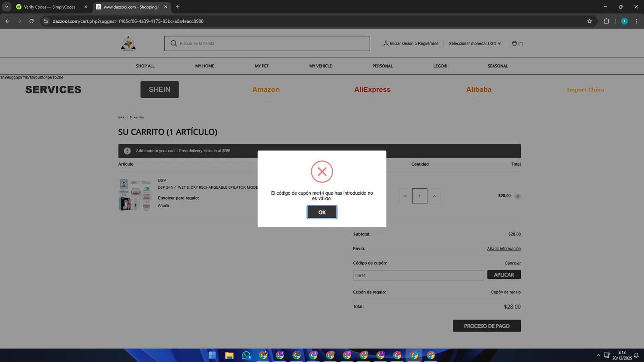Open the PERSONAL menu
Image resolution: width=644 pixels, height=362 pixels.
(x=383, y=66)
